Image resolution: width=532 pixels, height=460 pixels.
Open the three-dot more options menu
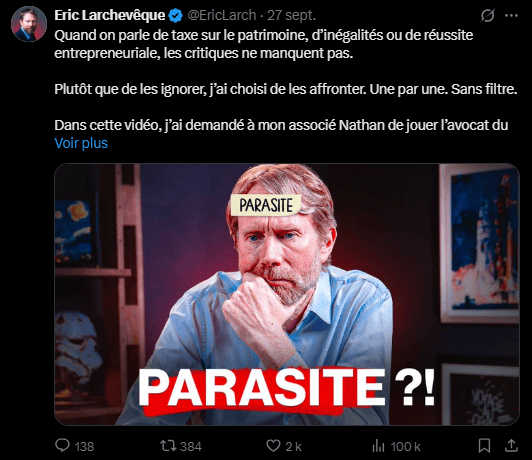coord(511,16)
